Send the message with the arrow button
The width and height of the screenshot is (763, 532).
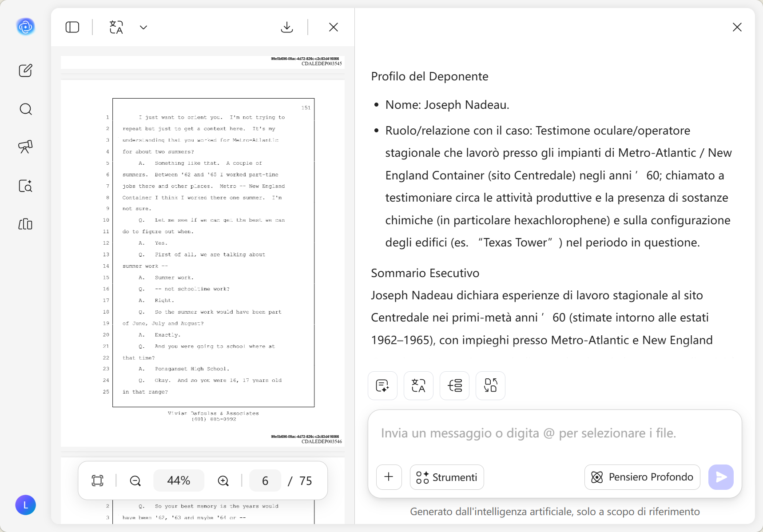click(x=721, y=477)
